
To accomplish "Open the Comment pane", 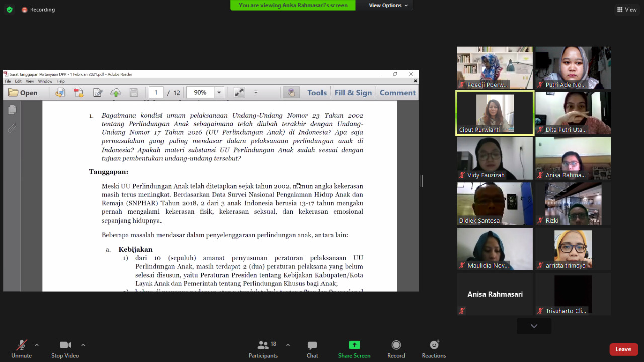I will coord(397,93).
